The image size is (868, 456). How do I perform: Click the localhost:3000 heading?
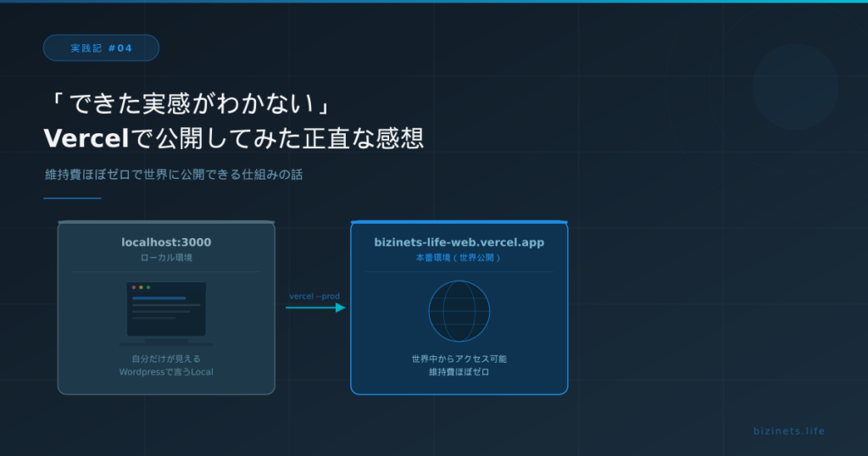tap(166, 242)
